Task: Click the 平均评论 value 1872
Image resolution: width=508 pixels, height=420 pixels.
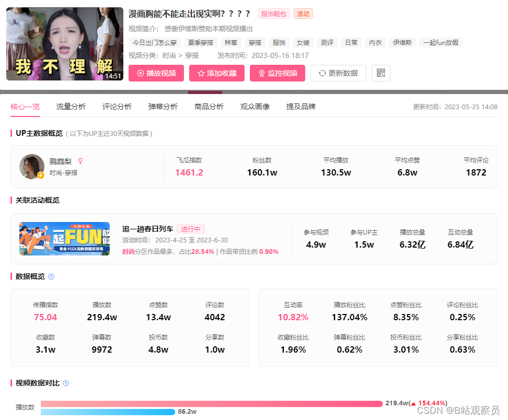Action: tap(476, 172)
